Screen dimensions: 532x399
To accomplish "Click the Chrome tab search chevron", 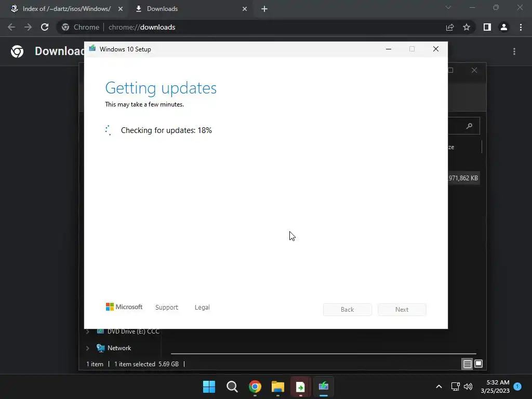I will tap(448, 7).
